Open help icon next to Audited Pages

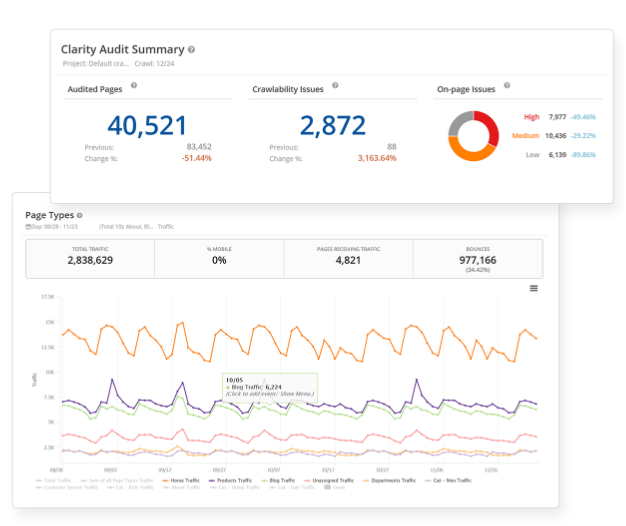point(134,85)
